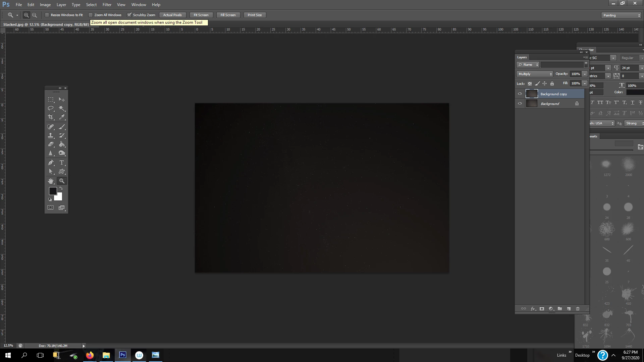Click the create new layer icon

point(569,309)
